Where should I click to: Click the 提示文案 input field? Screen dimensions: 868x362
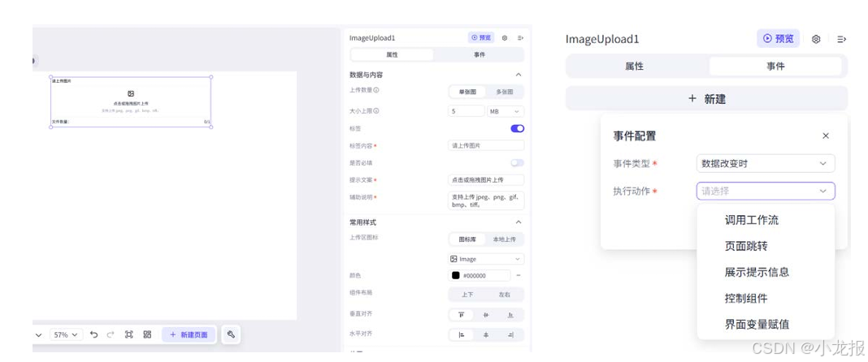click(x=486, y=180)
